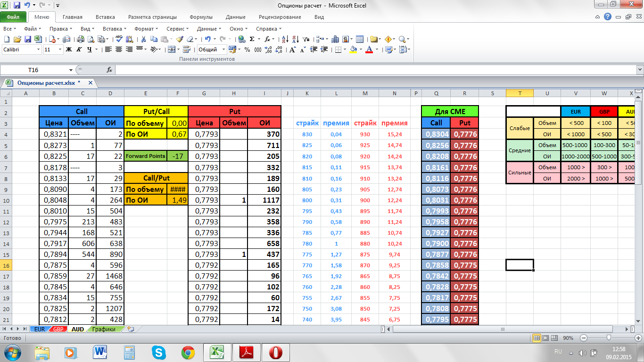644x362 pixels.
Task: Close the Опционы расчет.xlsx document tab
Action: pos(90,82)
